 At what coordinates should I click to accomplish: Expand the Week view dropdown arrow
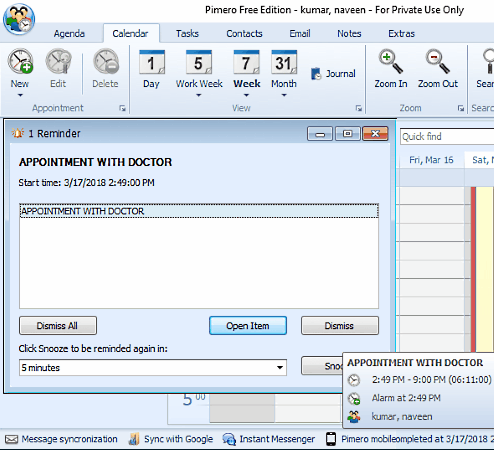point(246,96)
